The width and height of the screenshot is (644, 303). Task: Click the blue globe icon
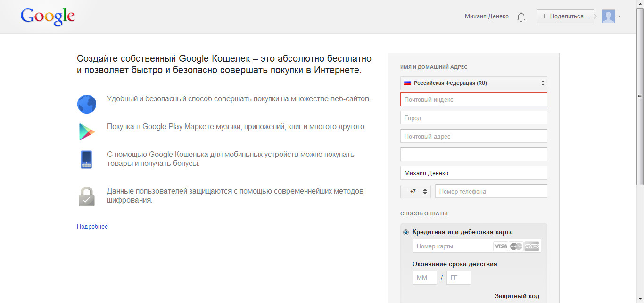click(87, 104)
